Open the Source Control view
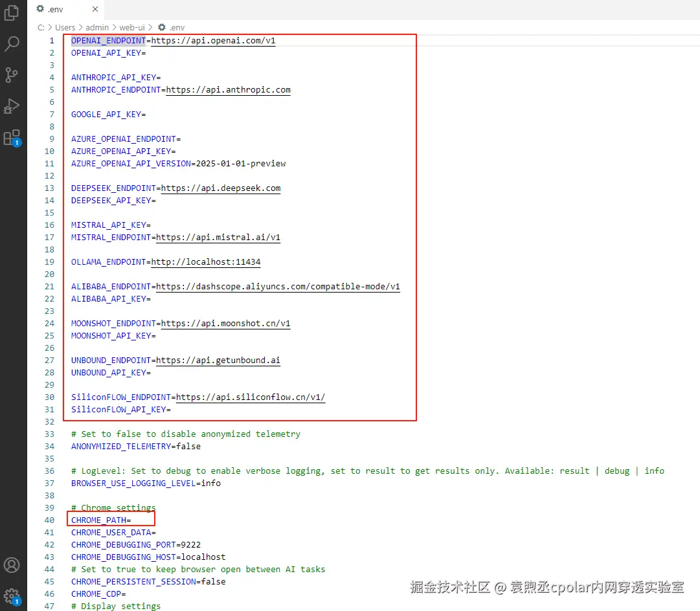The image size is (700, 611). tap(12, 75)
